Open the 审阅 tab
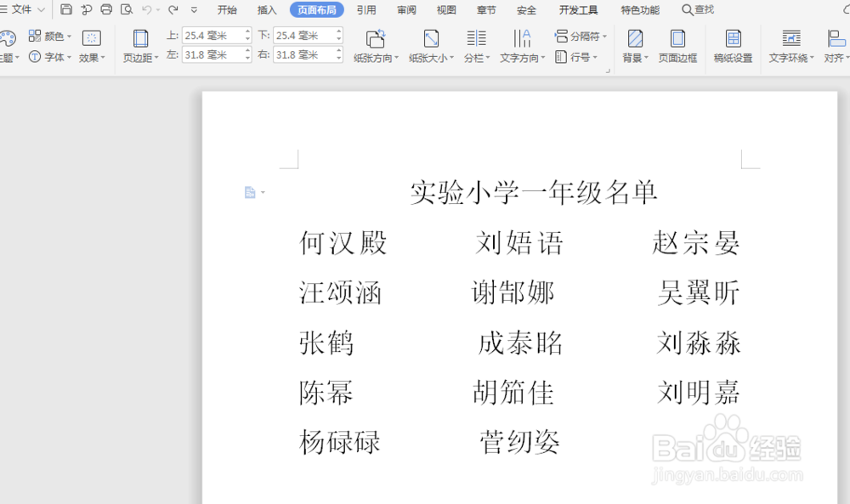Viewport: 850px width, 504px height. (406, 9)
